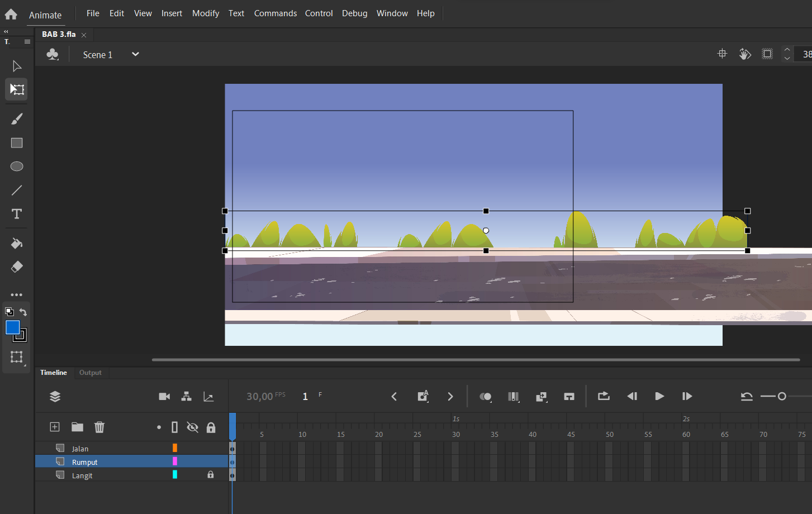Image resolution: width=812 pixels, height=514 pixels.
Task: Toggle hide all layers eye icon
Action: click(x=193, y=427)
